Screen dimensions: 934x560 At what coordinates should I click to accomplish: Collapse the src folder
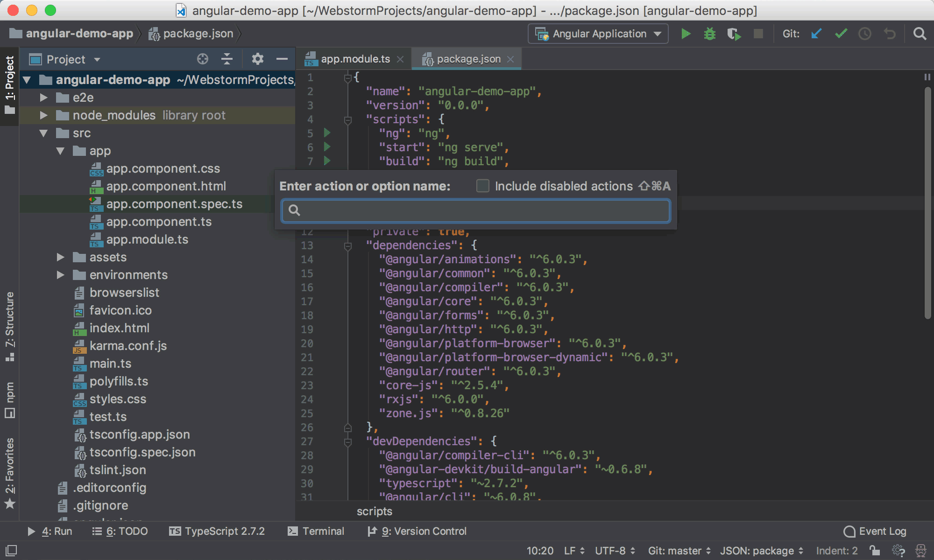coord(43,133)
